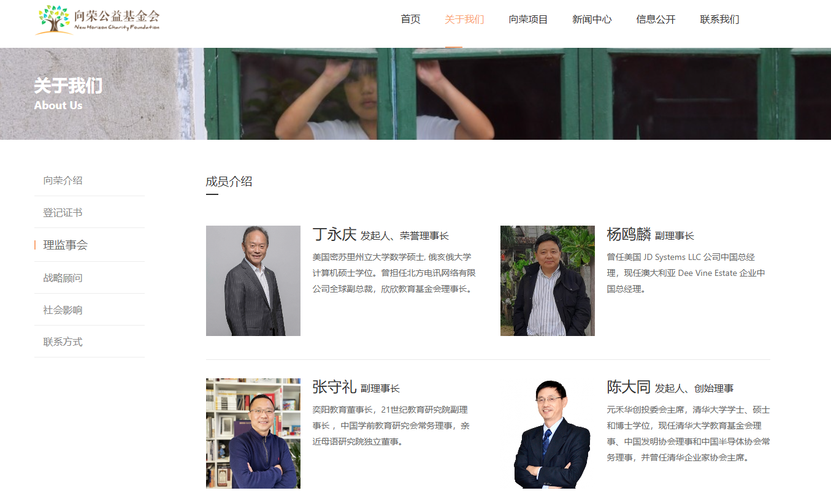The image size is (831, 504).
Task: Click the name heading 陈大同
Action: click(x=629, y=387)
